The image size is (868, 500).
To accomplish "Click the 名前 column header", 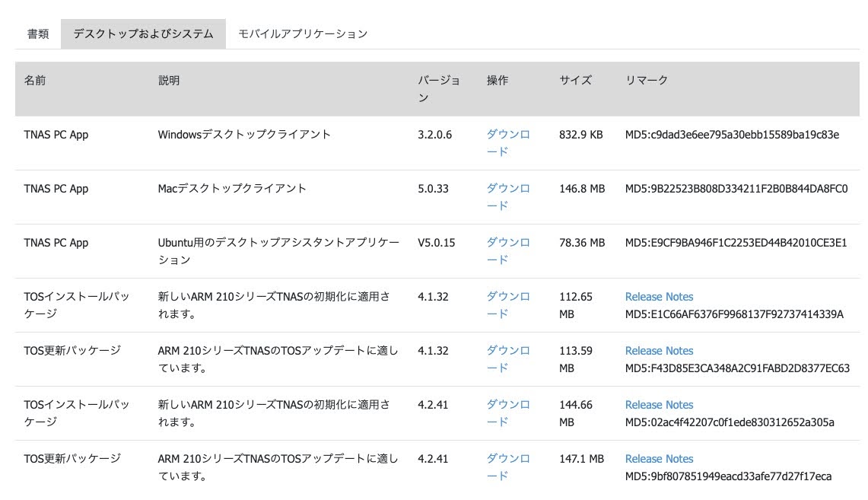I will coord(35,80).
